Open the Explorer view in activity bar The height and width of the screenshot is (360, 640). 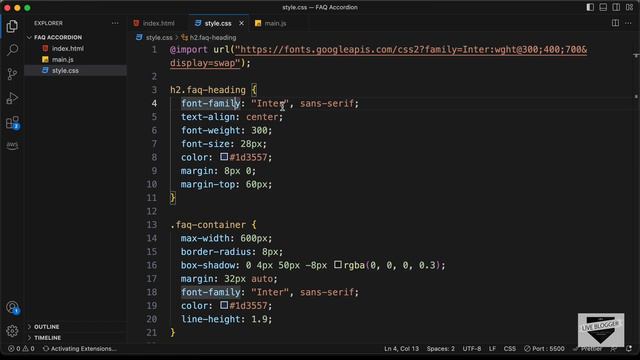12,26
